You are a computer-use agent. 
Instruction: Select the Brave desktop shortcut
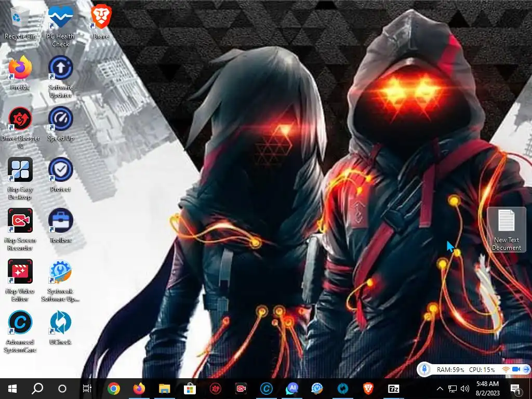(x=101, y=22)
